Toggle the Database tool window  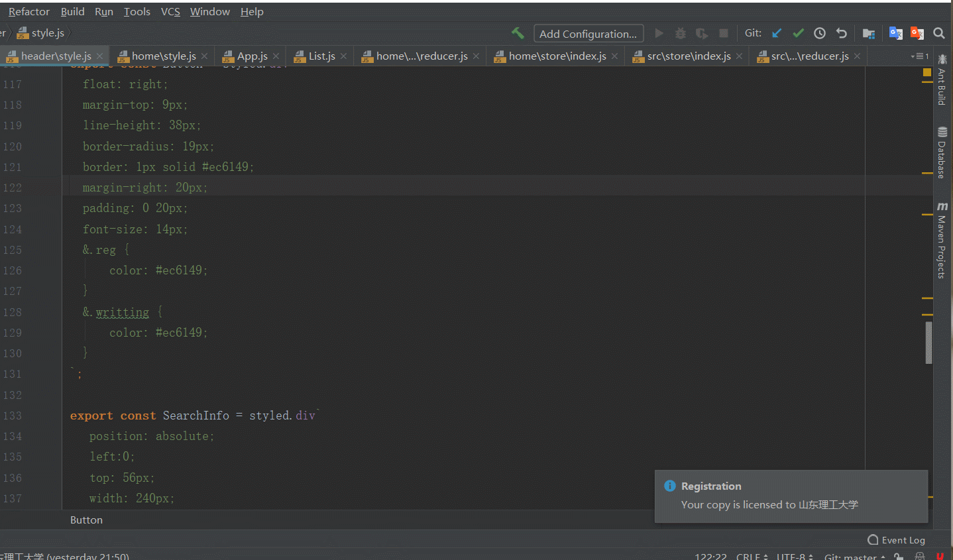pos(942,152)
